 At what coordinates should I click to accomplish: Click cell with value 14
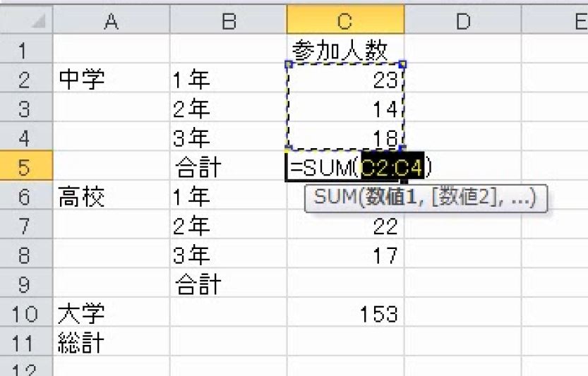coord(345,107)
